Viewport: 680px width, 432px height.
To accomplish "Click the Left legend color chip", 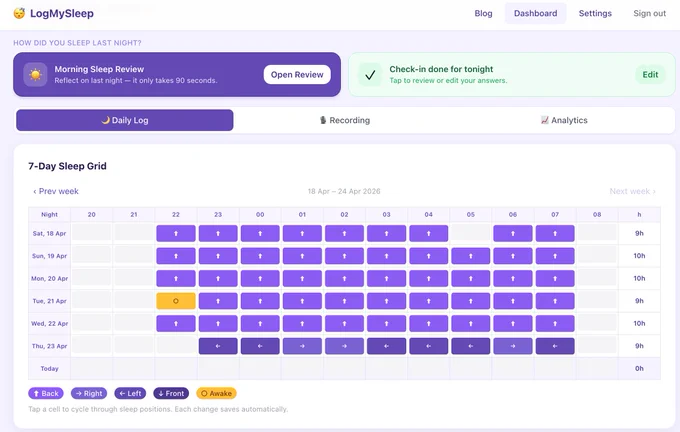I will [130, 393].
